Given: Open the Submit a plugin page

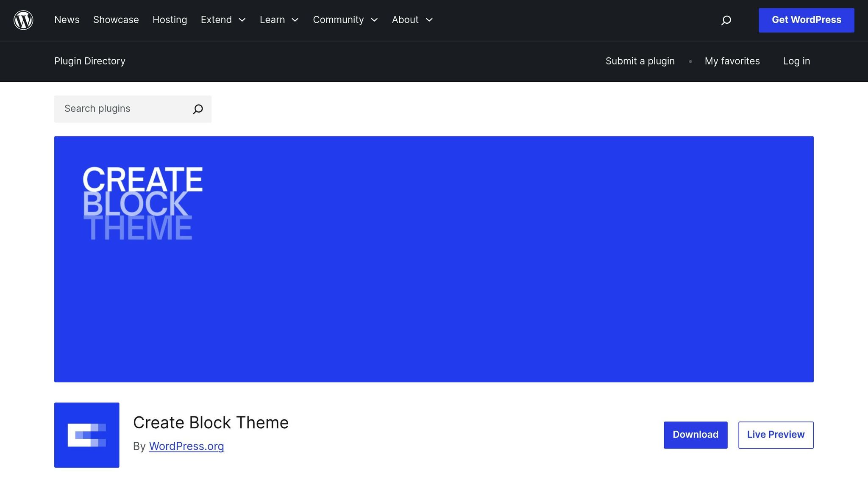Looking at the screenshot, I should click(640, 61).
